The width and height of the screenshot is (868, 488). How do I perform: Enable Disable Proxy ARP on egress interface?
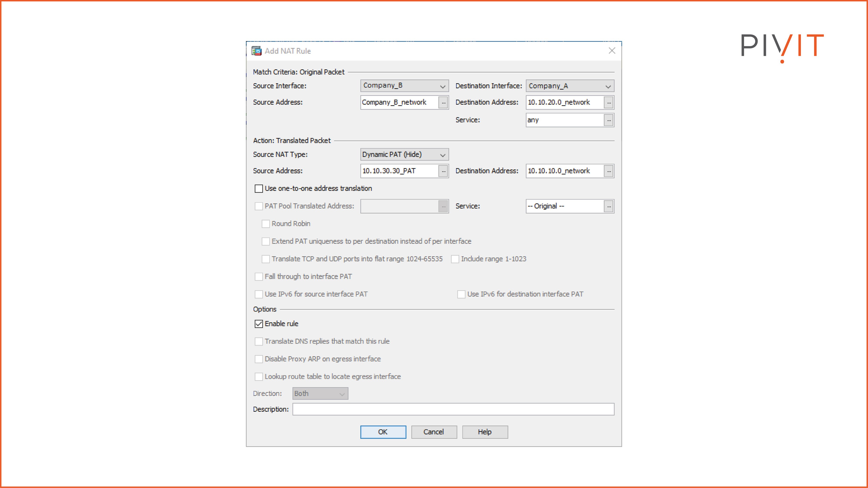258,359
